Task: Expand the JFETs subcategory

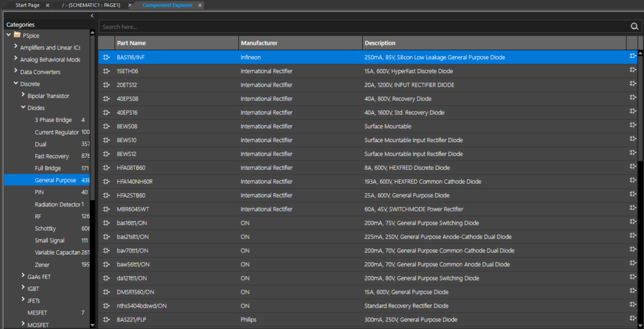Action: (23, 300)
